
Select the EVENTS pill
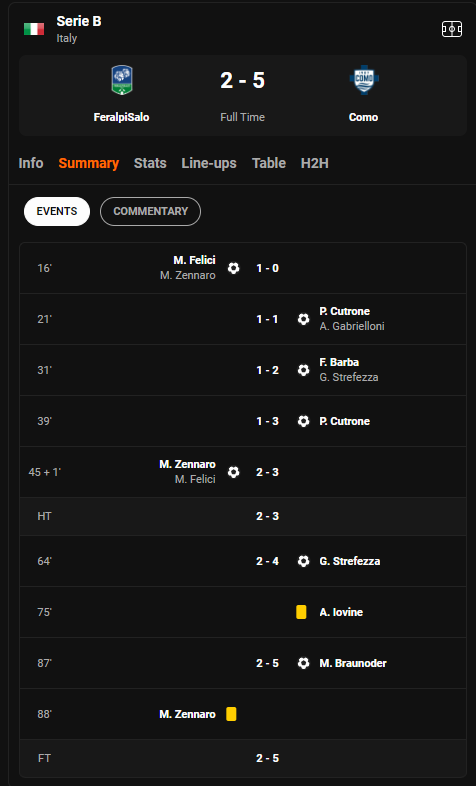57,212
